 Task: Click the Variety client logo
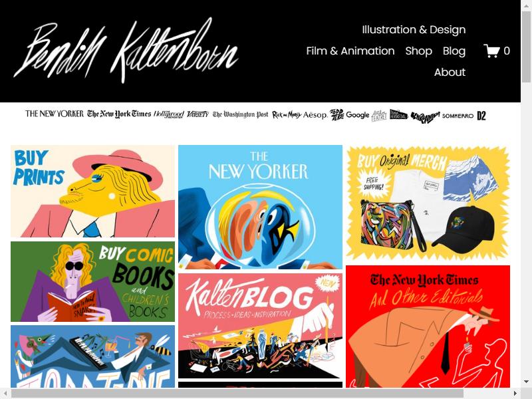click(x=198, y=114)
